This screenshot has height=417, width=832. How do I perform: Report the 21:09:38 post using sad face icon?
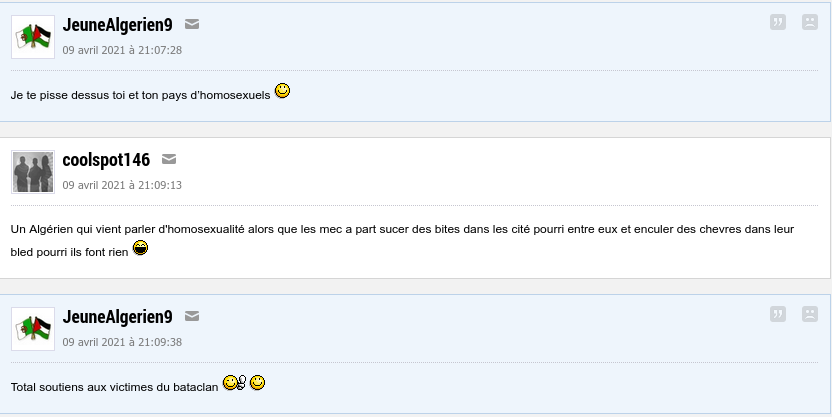810,314
